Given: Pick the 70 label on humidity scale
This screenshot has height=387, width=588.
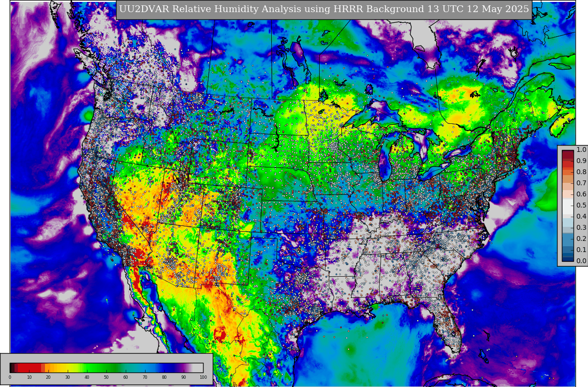Looking at the screenshot, I should [145, 377].
